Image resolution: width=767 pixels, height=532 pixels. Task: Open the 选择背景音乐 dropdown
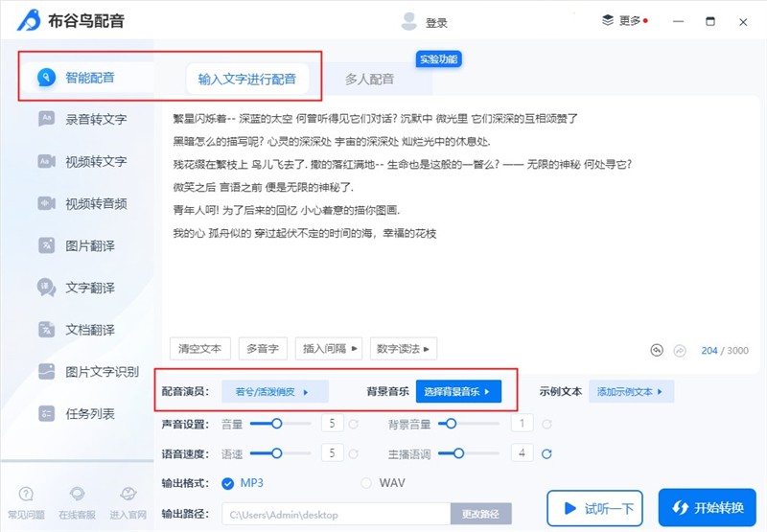tap(458, 392)
